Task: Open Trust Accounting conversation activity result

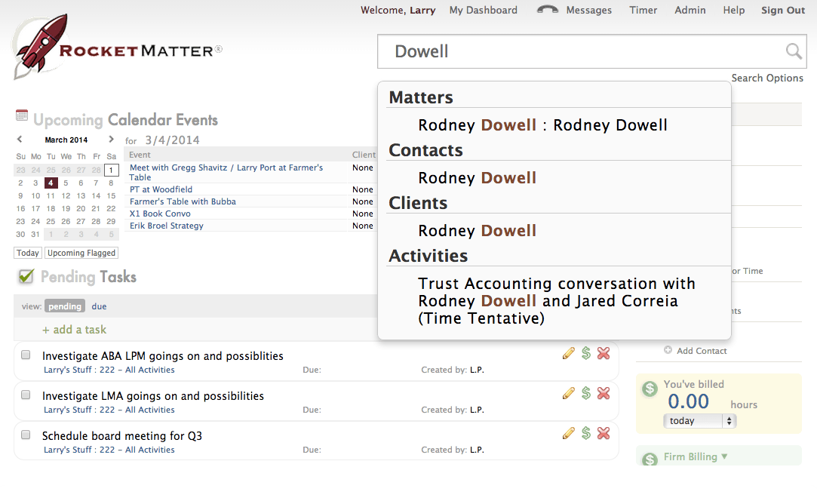Action: click(557, 301)
